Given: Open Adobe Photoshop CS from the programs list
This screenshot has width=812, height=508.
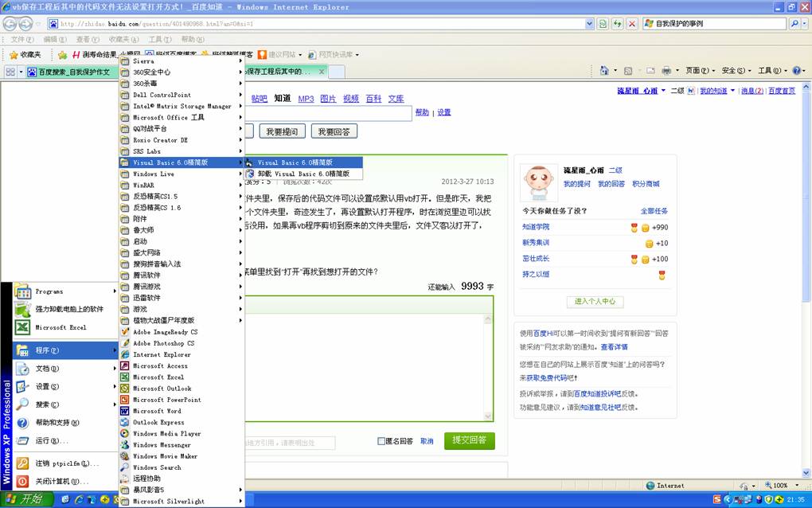Looking at the screenshot, I should (182, 343).
